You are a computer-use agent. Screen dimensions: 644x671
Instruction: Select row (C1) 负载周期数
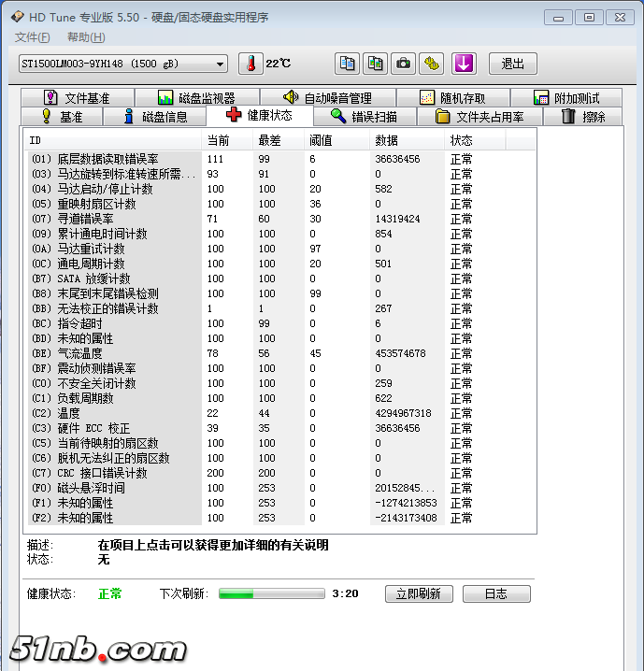pyautogui.click(x=279, y=398)
